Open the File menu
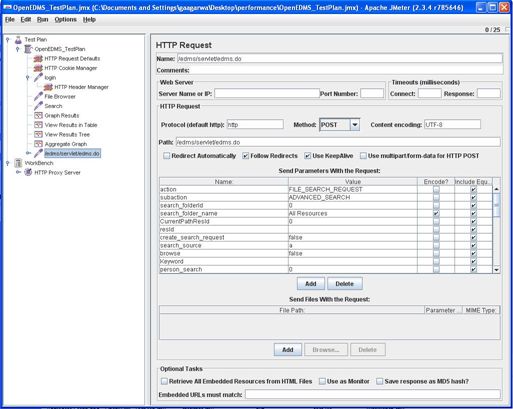Screen dimensions: 513x409 [x=10, y=20]
